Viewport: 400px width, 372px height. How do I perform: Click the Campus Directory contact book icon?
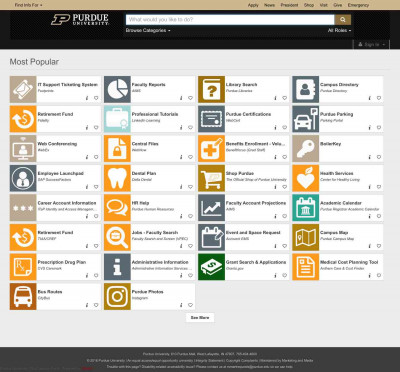click(x=306, y=89)
